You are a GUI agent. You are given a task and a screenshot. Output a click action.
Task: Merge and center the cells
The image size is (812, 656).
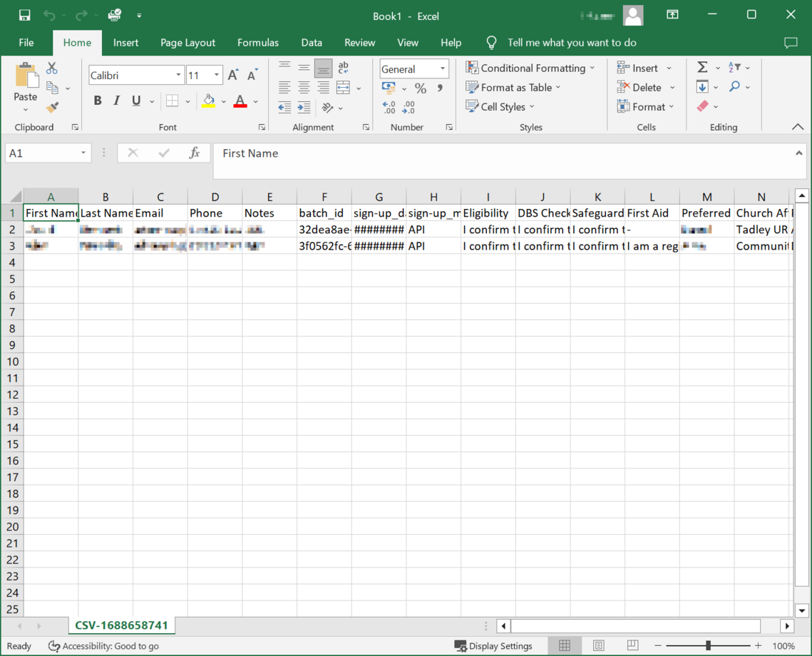pos(344,88)
